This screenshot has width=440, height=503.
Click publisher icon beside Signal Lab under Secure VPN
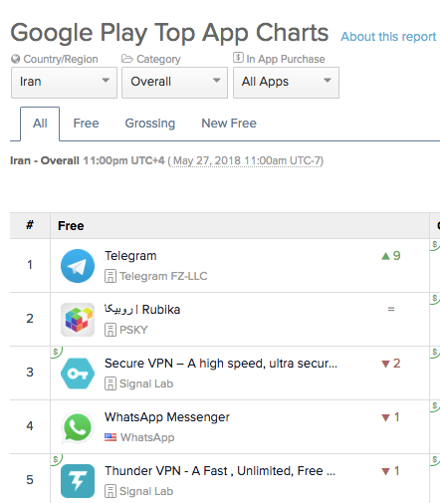(x=110, y=384)
